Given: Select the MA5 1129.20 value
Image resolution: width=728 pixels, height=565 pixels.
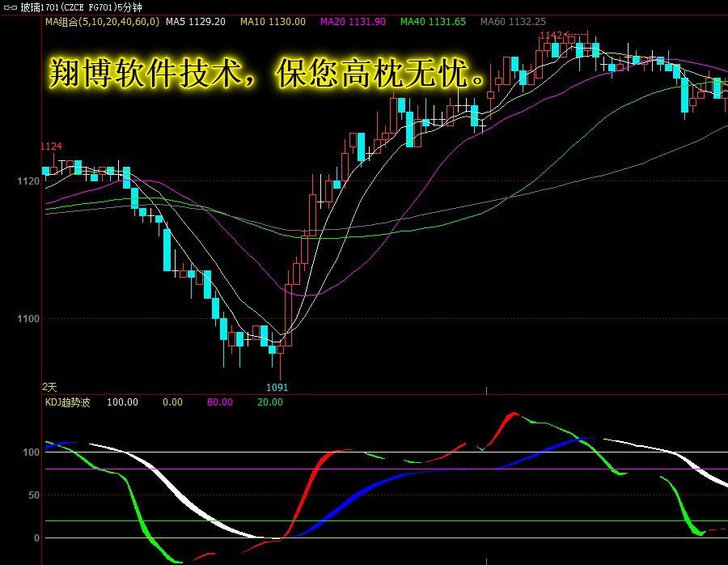Looking at the screenshot, I should point(196,22).
